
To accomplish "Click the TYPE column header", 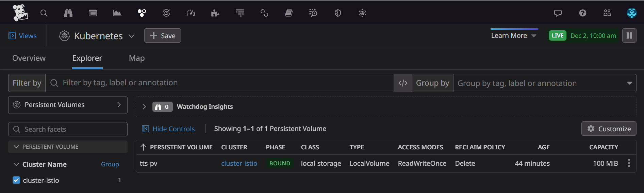I will click(x=357, y=147).
